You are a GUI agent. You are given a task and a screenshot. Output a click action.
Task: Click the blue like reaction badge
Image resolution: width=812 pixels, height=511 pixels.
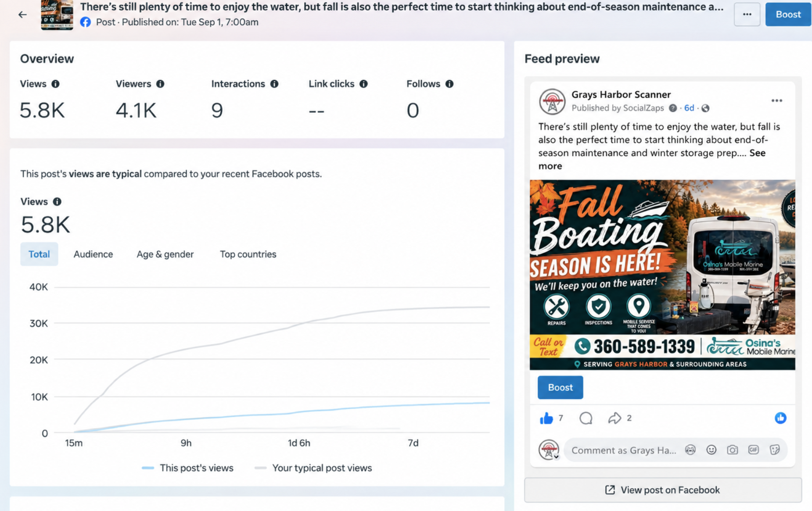click(x=780, y=418)
